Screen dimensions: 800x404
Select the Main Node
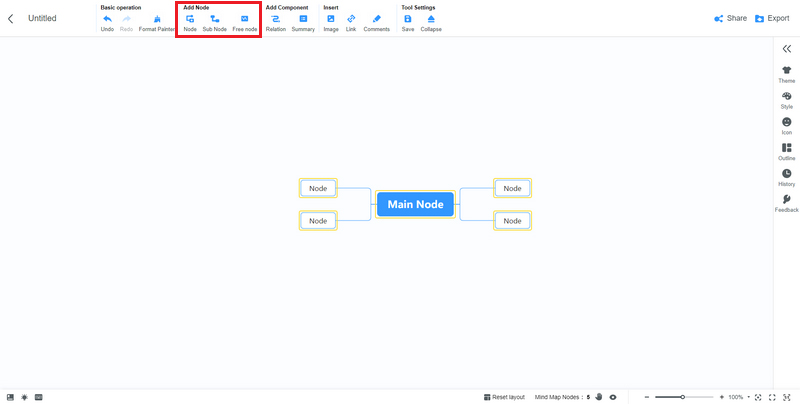pyautogui.click(x=415, y=205)
